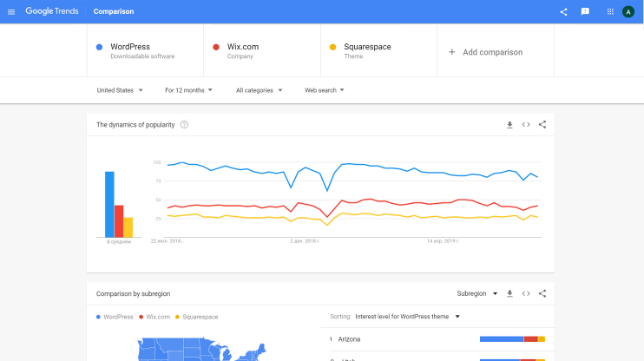The width and height of the screenshot is (644, 361).
Task: Edit the Squarespace search term
Action: [x=378, y=50]
